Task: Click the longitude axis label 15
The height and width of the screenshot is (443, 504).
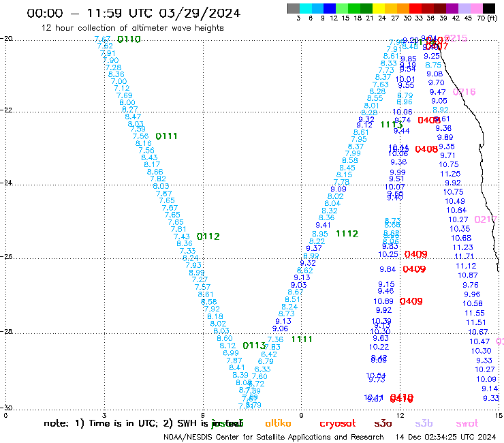Action: [x=499, y=415]
